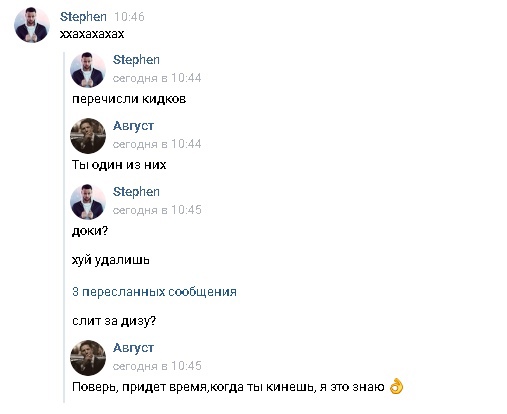Click Август name above 'Ты один из них'

pos(133,126)
